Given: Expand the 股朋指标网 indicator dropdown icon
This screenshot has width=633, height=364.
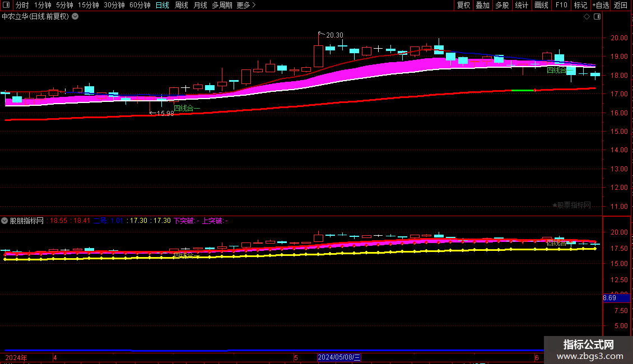Looking at the screenshot, I should point(4,221).
